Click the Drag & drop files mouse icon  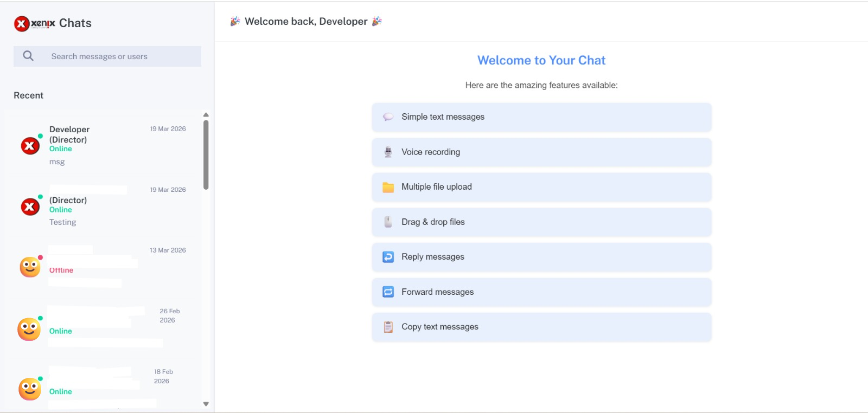coord(388,222)
